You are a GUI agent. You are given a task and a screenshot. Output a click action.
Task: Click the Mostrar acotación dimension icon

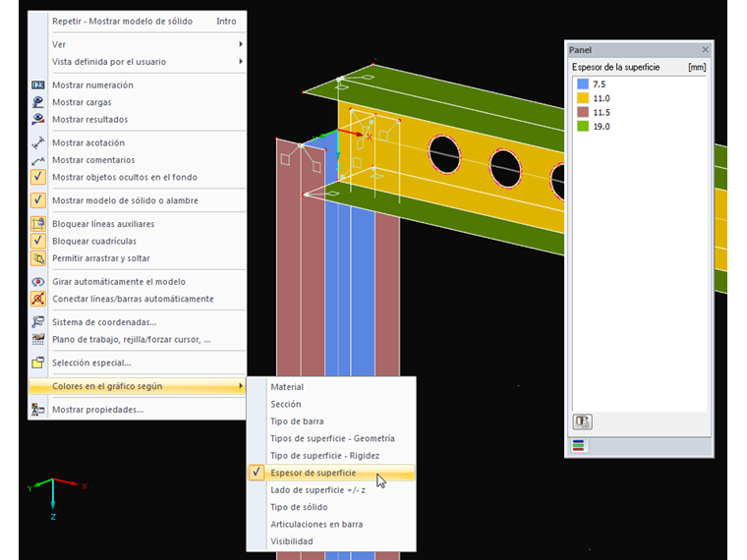[x=38, y=143]
